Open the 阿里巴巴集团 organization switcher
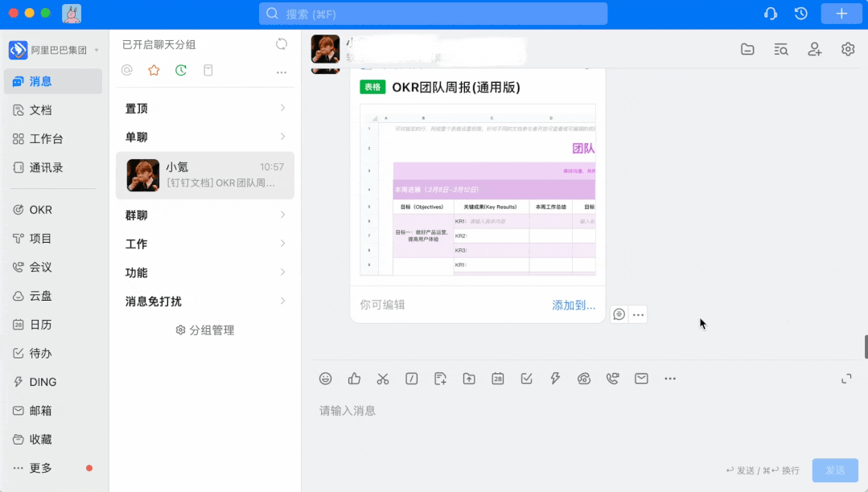Image resolution: width=868 pixels, height=492 pixels. [x=54, y=51]
